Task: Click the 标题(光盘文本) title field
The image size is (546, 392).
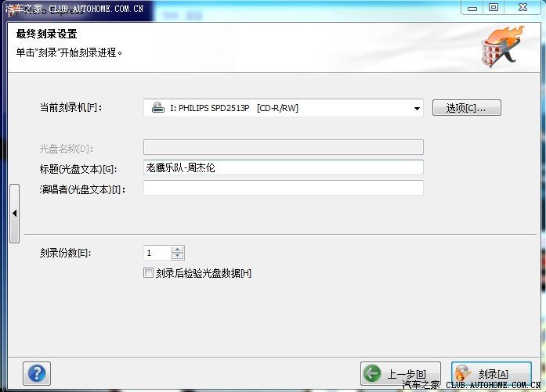Action: [283, 167]
